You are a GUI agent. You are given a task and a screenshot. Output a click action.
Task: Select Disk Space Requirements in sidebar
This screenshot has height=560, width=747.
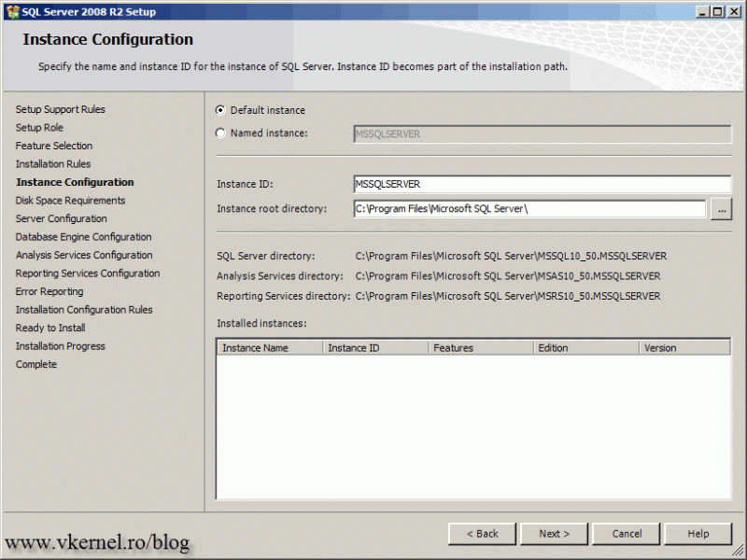pyautogui.click(x=70, y=200)
